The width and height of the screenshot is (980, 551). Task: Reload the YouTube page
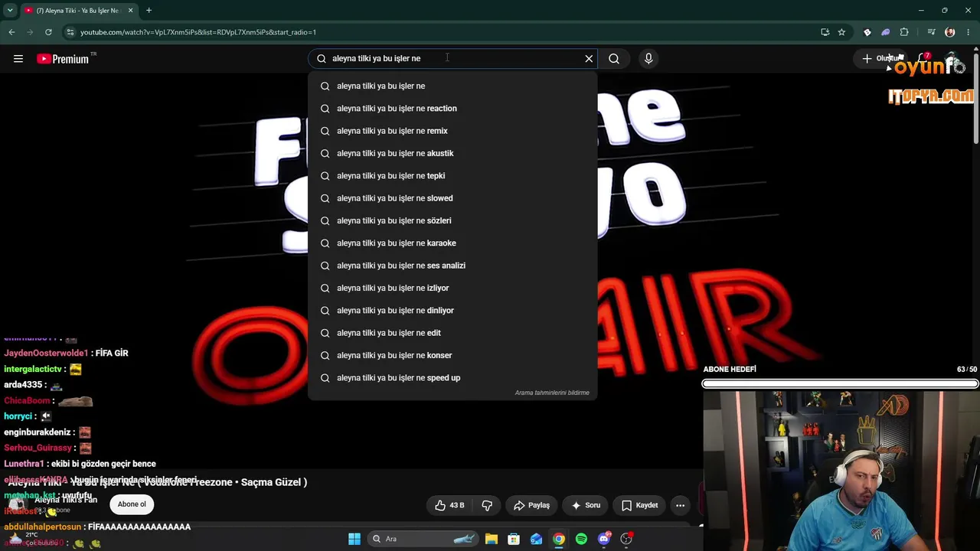[48, 32]
